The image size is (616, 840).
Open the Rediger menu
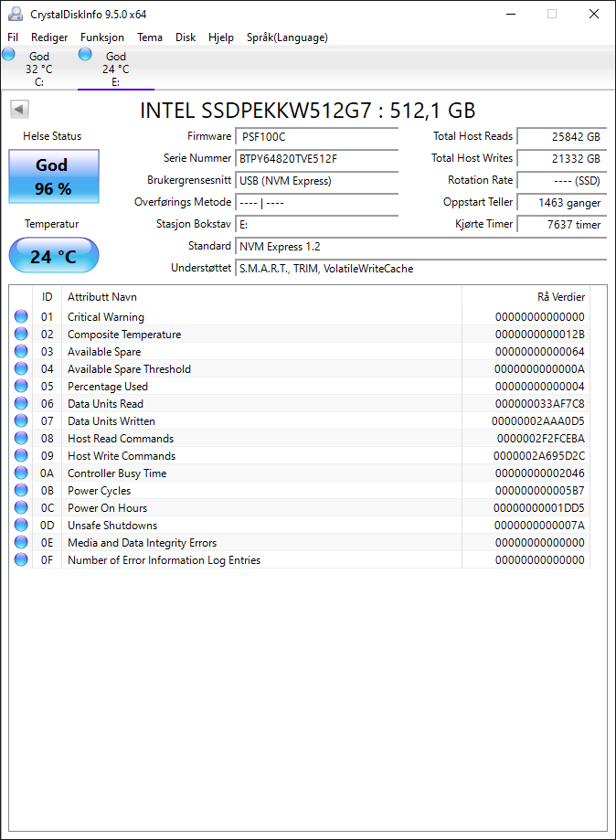pos(49,37)
